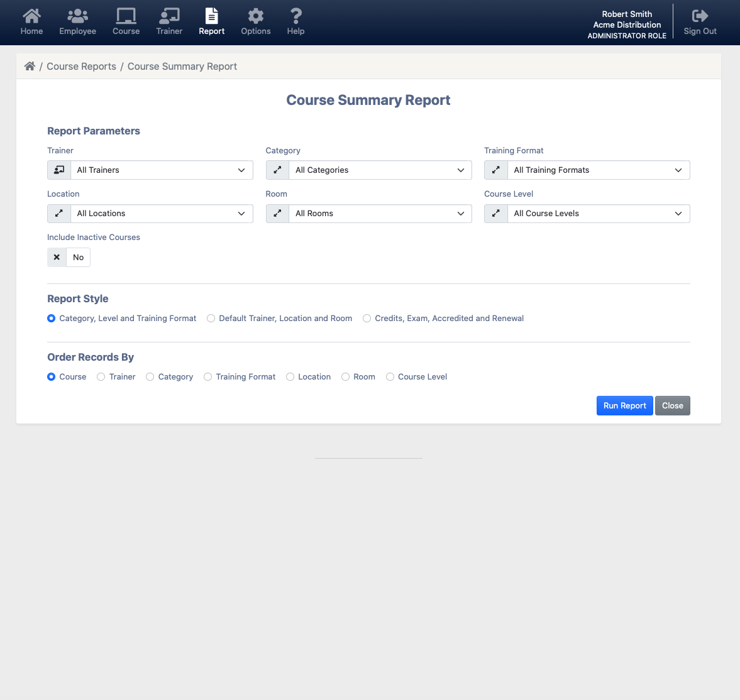Click the expand icon beside All Locations
This screenshot has width=740, height=700.
tap(59, 213)
